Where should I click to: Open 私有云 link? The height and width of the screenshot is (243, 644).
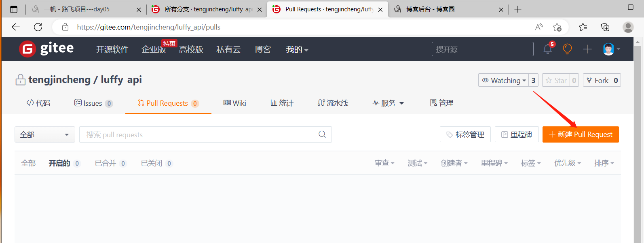[x=228, y=49]
